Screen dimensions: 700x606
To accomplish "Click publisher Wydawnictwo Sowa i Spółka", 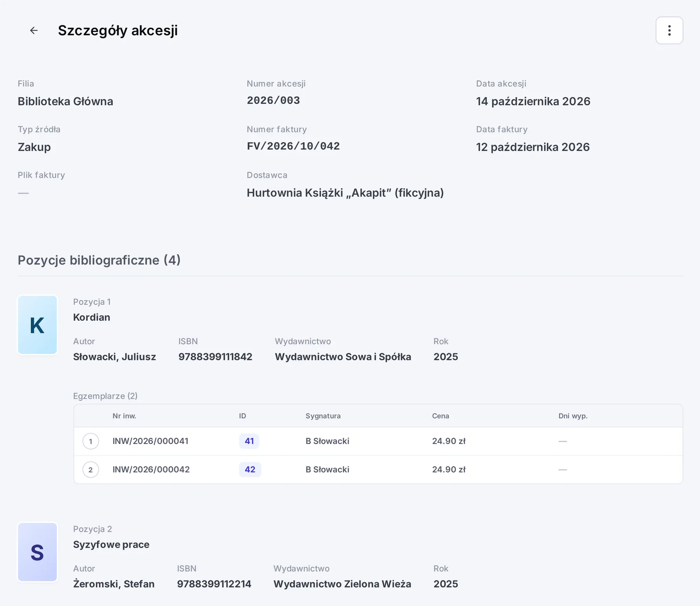I will 343,357.
